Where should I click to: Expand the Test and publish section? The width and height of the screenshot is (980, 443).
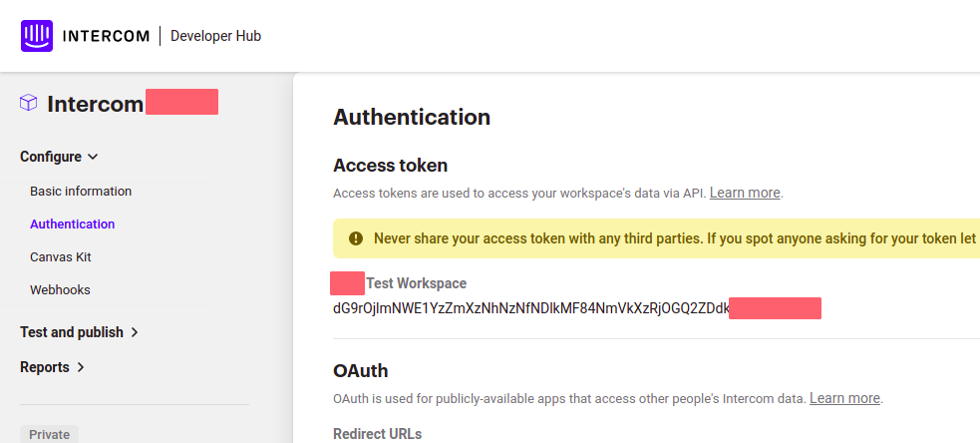[x=80, y=332]
